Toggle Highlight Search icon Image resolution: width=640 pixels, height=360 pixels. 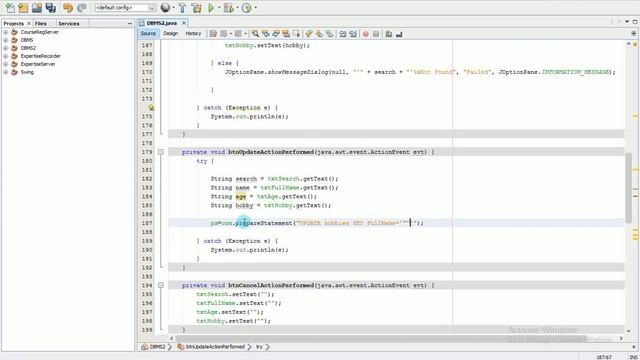[286, 34]
